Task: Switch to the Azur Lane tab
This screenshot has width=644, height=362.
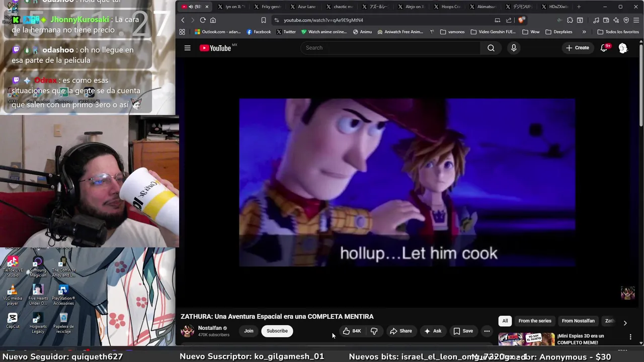Action: coord(303,7)
